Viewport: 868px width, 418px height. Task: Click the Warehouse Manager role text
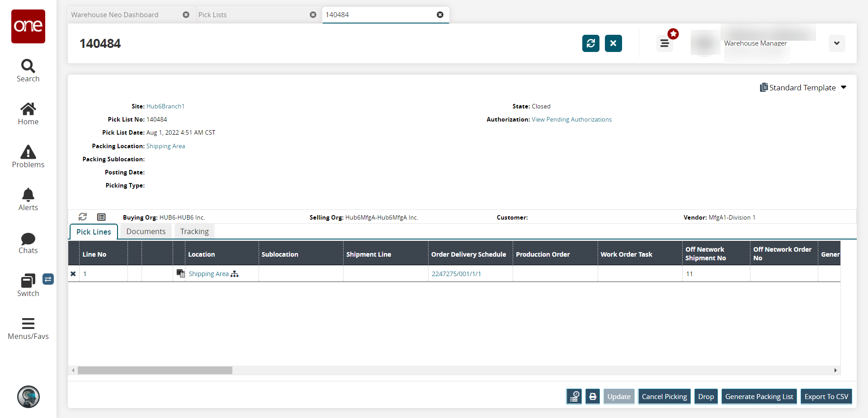[x=755, y=43]
